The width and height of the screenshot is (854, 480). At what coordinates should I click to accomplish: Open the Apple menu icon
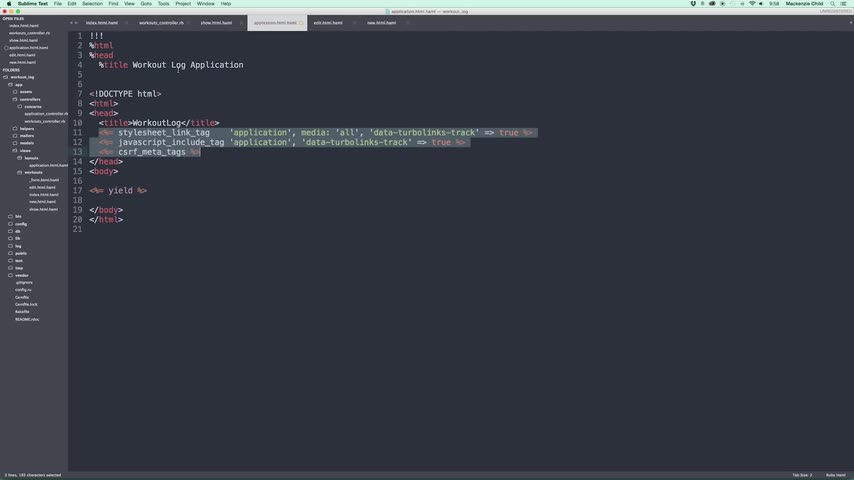tap(8, 4)
